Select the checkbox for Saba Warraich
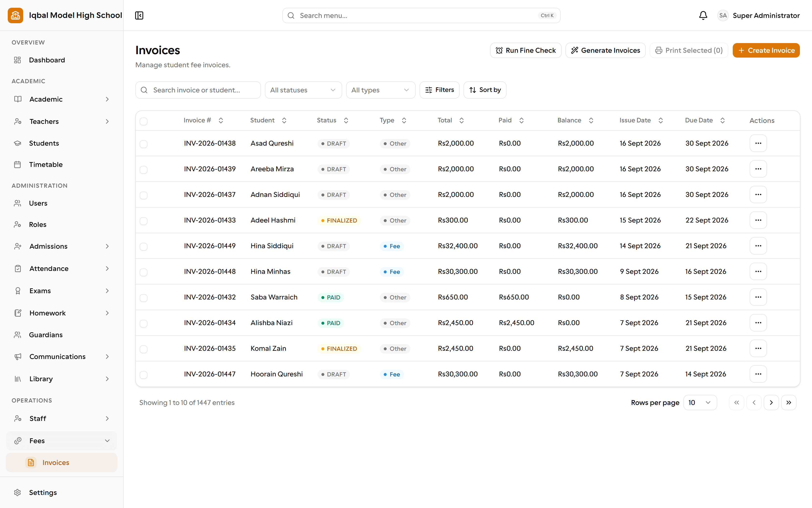The width and height of the screenshot is (812, 508). click(x=144, y=298)
